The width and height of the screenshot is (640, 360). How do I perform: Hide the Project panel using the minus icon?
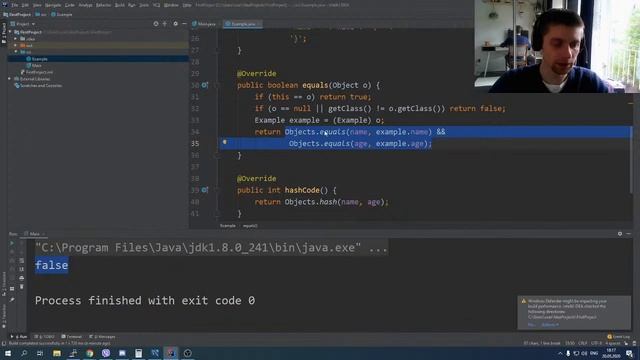[x=184, y=24]
